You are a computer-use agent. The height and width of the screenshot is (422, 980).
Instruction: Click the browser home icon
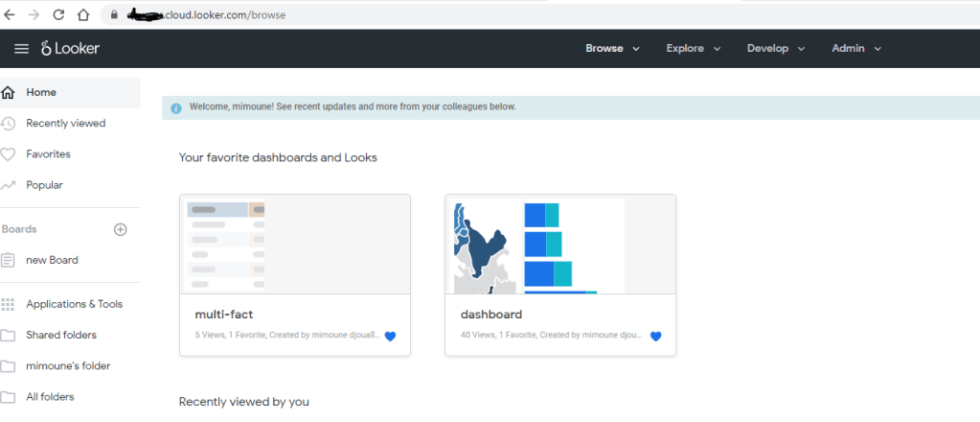83,15
